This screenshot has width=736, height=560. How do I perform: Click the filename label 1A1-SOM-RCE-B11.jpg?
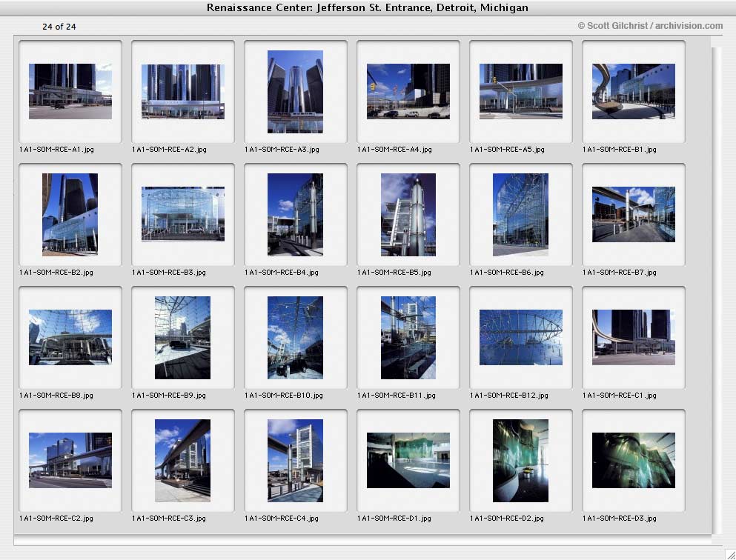(397, 396)
